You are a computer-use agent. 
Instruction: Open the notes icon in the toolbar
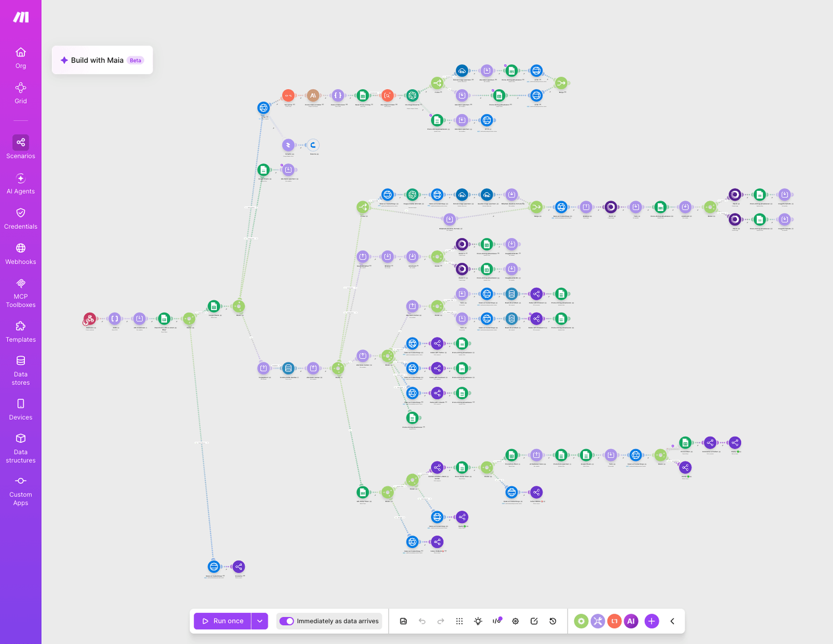(534, 621)
